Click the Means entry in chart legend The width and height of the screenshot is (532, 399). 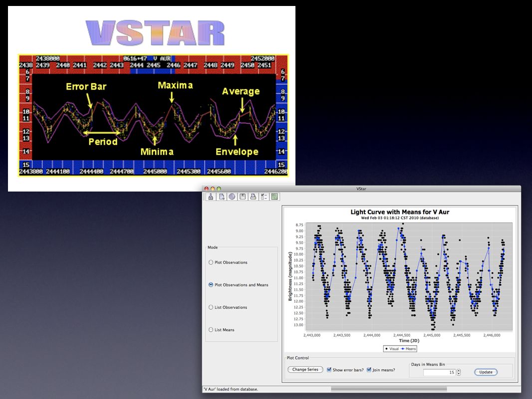(x=408, y=349)
